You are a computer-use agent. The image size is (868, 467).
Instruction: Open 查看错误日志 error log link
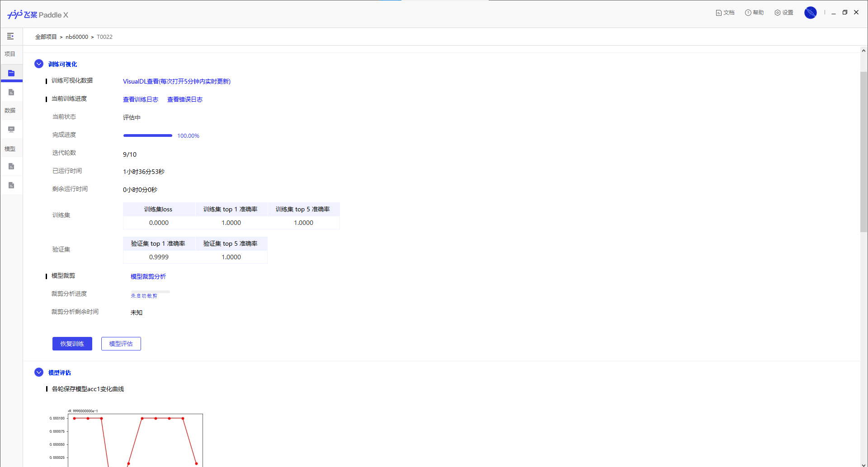[184, 99]
